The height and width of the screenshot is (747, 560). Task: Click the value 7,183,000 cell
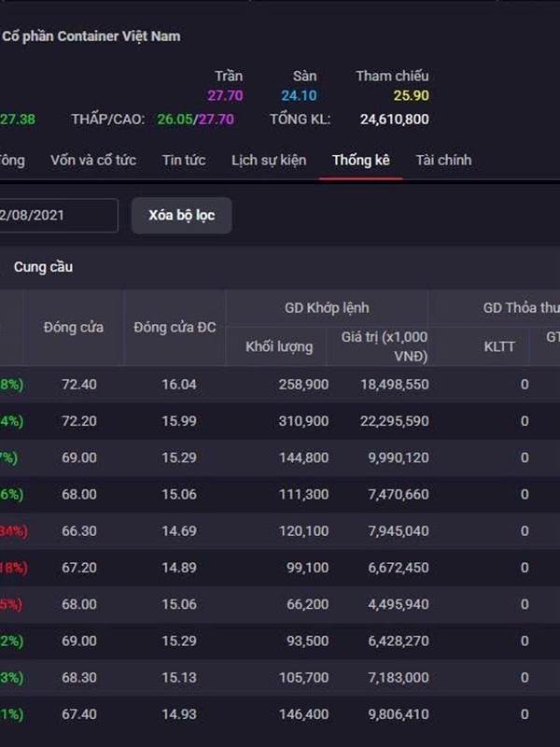coord(399,678)
